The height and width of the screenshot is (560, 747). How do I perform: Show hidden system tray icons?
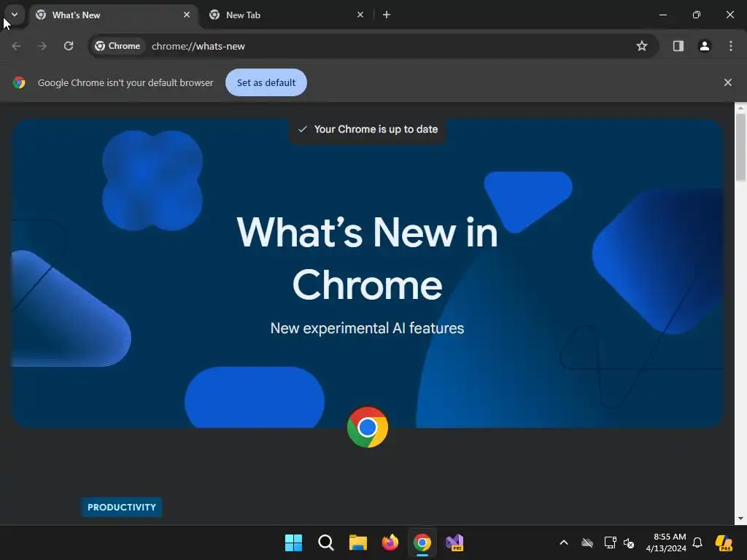[564, 542]
